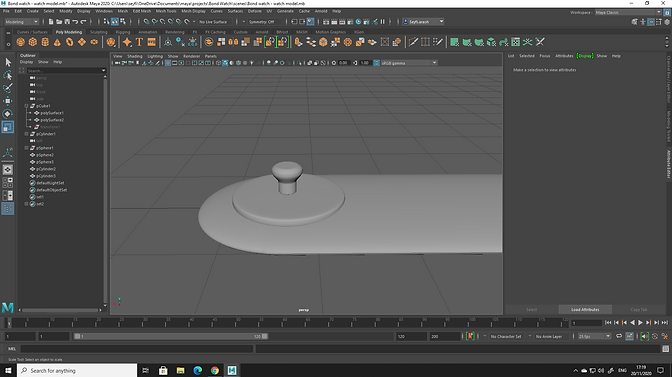Click the undo arrow icon
The image size is (672, 377).
point(75,21)
